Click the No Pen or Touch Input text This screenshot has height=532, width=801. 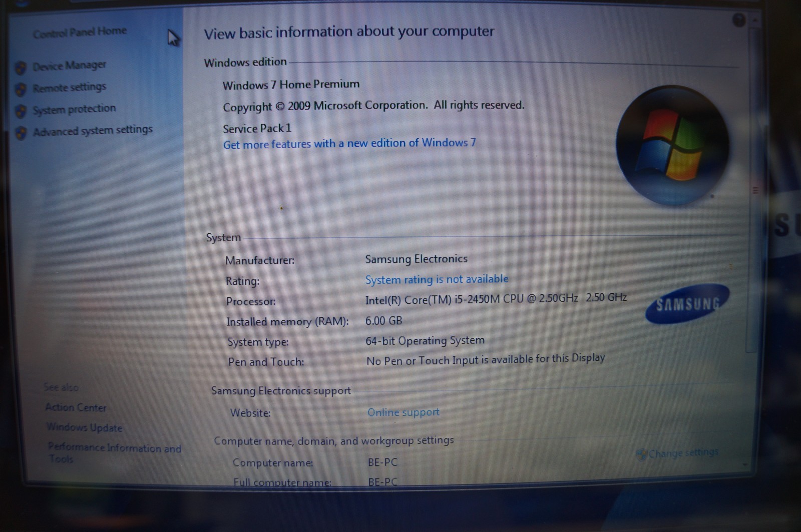(x=486, y=360)
